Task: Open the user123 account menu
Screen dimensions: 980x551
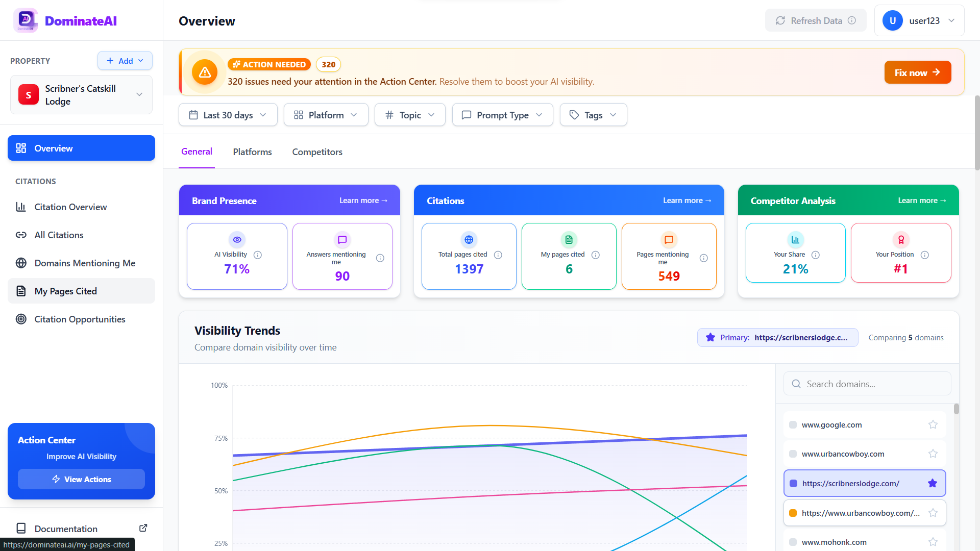Action: tap(919, 20)
